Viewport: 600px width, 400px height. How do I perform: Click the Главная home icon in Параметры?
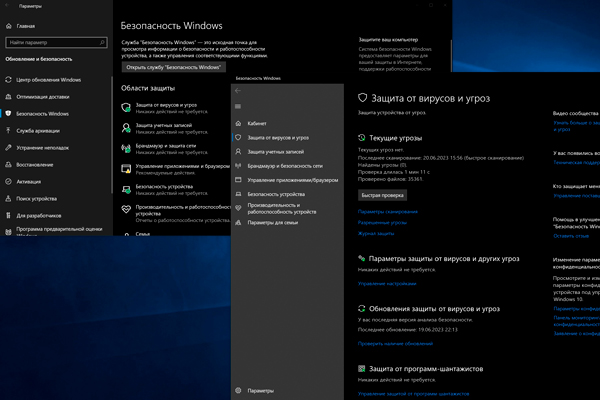pos(9,26)
